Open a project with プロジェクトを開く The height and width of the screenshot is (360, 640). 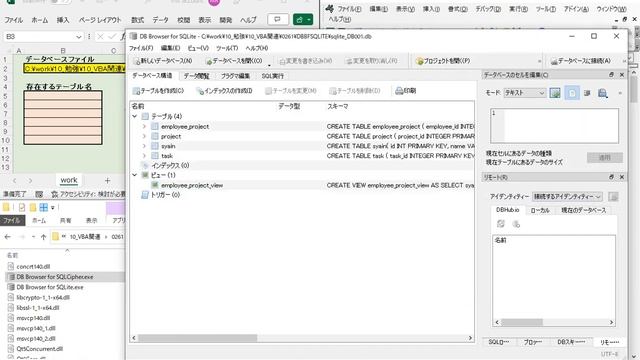point(442,61)
